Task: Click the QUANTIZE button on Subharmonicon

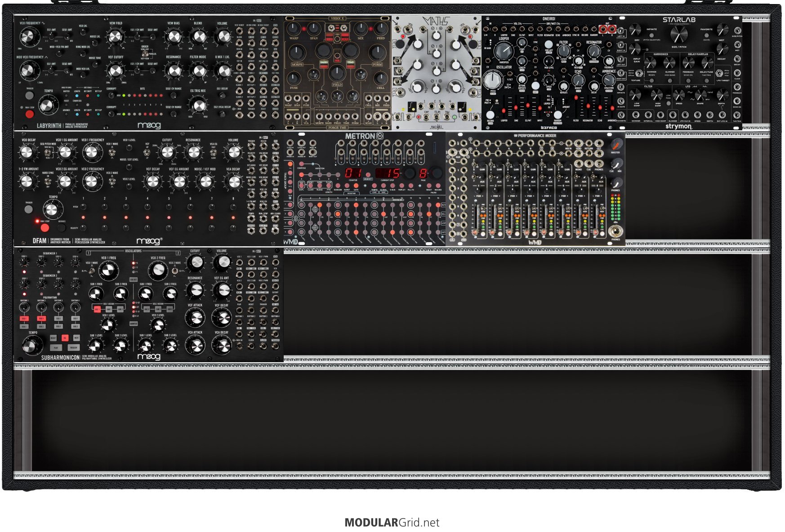Action: tap(134, 324)
